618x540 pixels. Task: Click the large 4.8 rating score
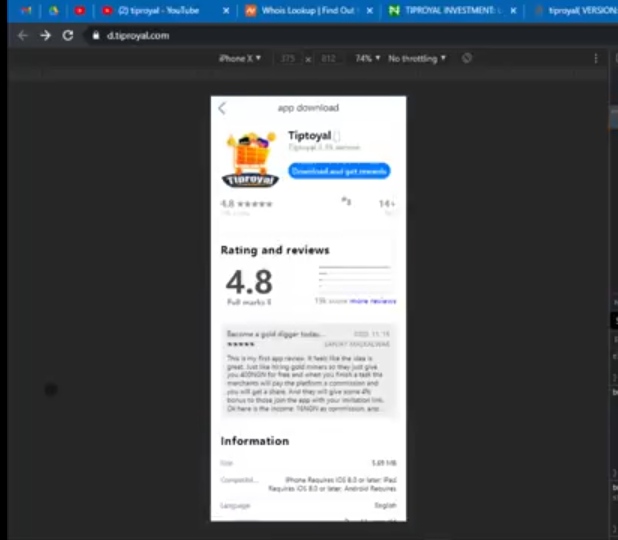click(x=249, y=282)
